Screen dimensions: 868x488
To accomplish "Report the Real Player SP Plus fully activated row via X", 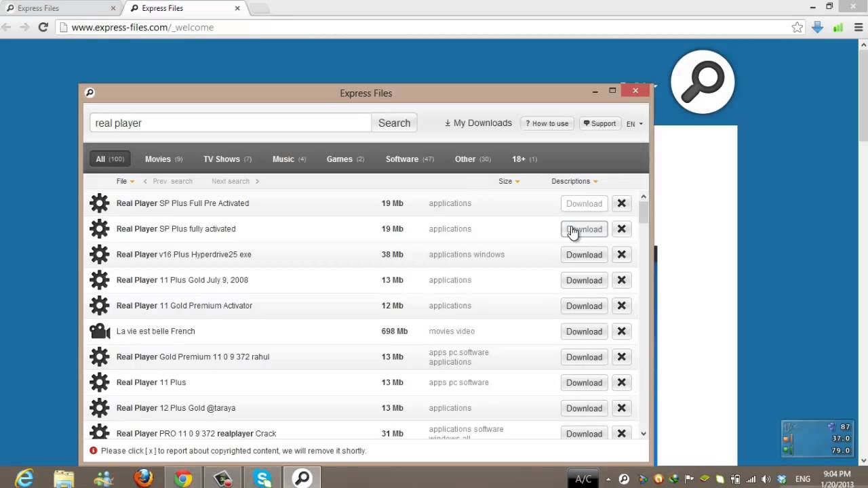I will (621, 229).
